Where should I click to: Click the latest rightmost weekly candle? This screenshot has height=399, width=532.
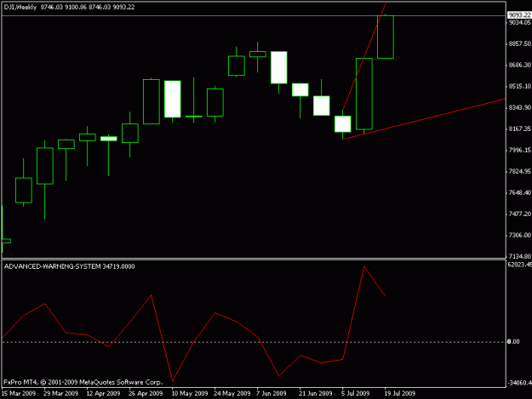(386, 37)
